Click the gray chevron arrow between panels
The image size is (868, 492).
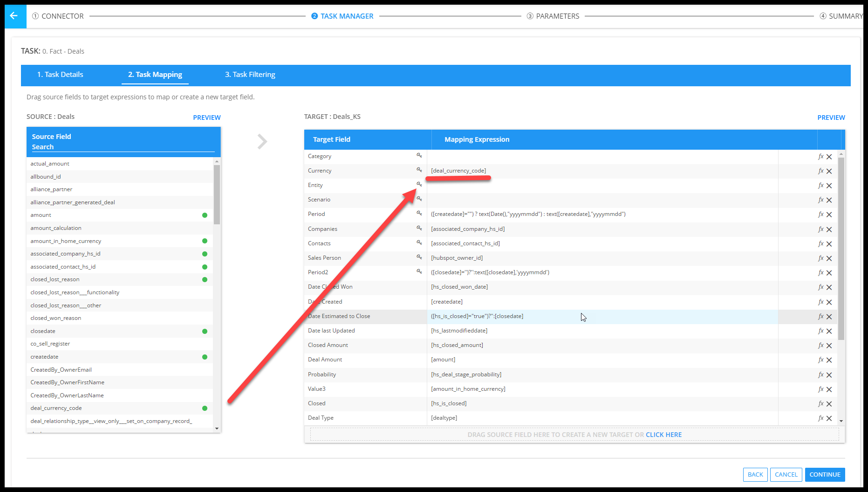tap(262, 141)
